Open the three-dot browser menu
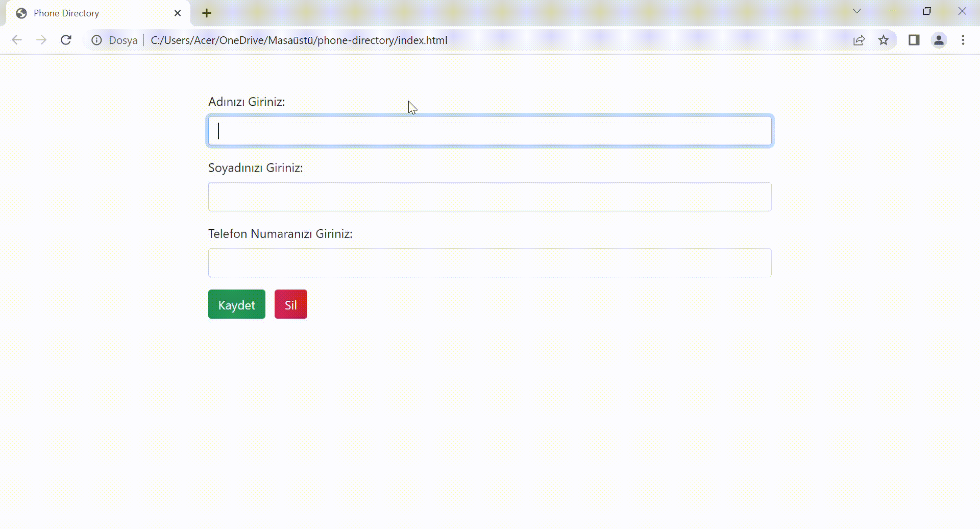This screenshot has height=529, width=980. 964,40
